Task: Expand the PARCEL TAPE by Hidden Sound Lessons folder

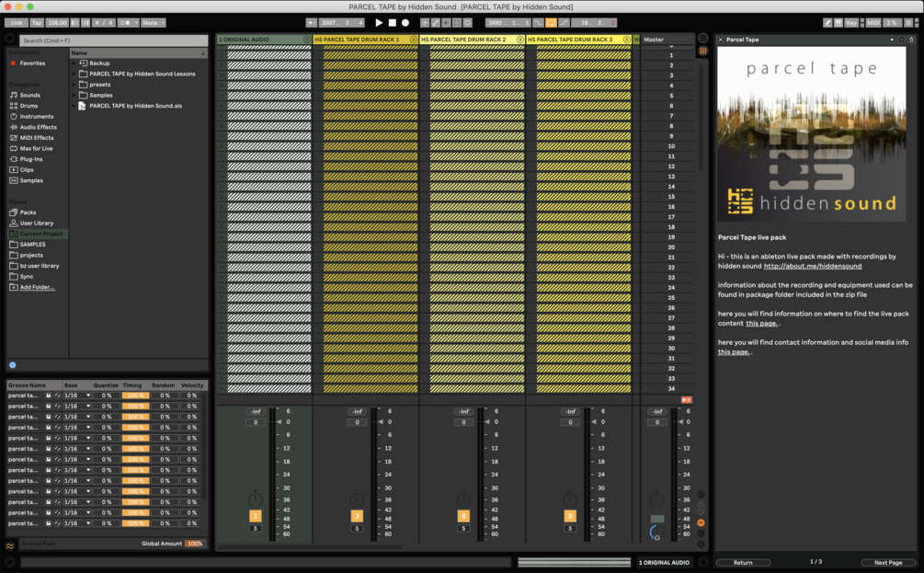Action: 74,74
